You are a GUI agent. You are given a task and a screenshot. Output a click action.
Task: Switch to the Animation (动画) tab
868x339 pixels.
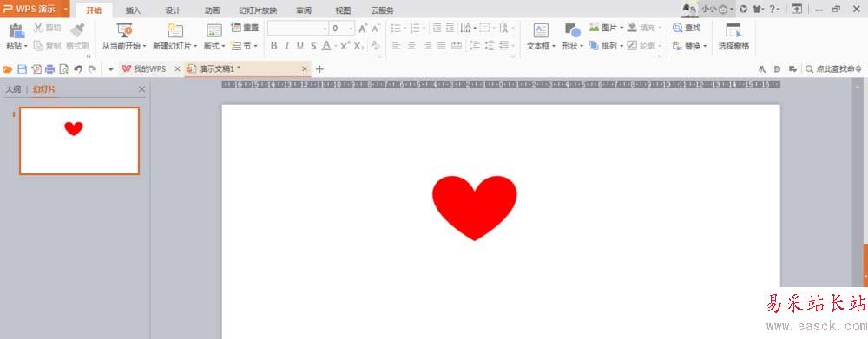pos(212,10)
